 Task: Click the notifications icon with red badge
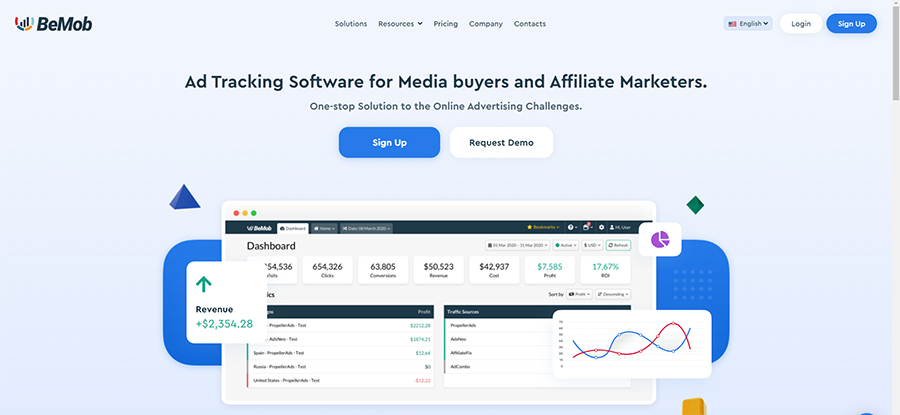(587, 227)
